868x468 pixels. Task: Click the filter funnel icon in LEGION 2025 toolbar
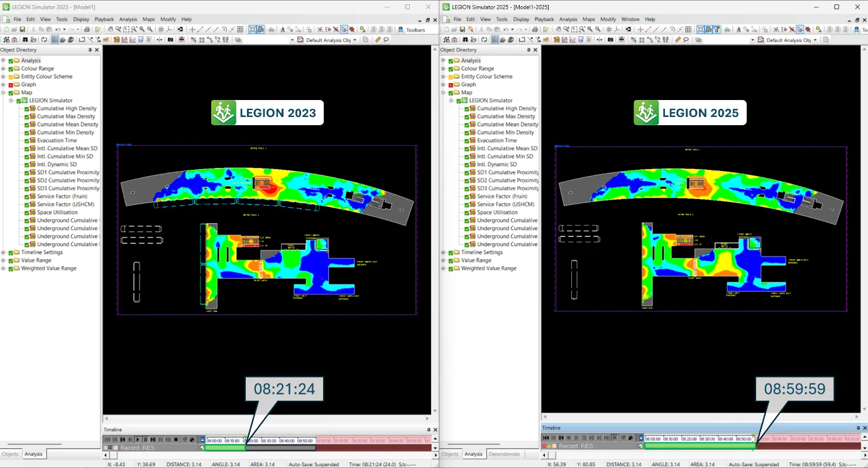click(716, 30)
